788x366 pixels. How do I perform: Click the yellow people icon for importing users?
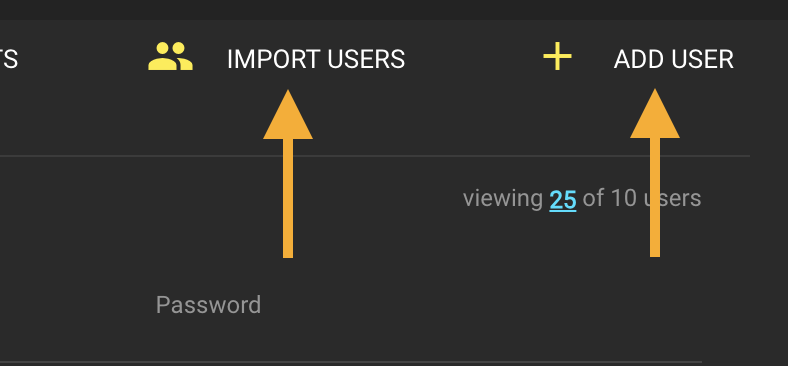click(x=170, y=56)
